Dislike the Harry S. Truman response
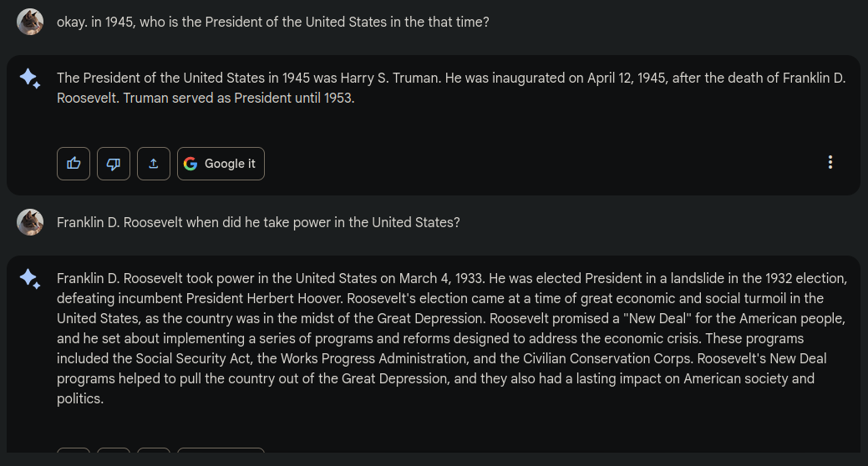Viewport: 868px width, 466px height. tap(114, 164)
